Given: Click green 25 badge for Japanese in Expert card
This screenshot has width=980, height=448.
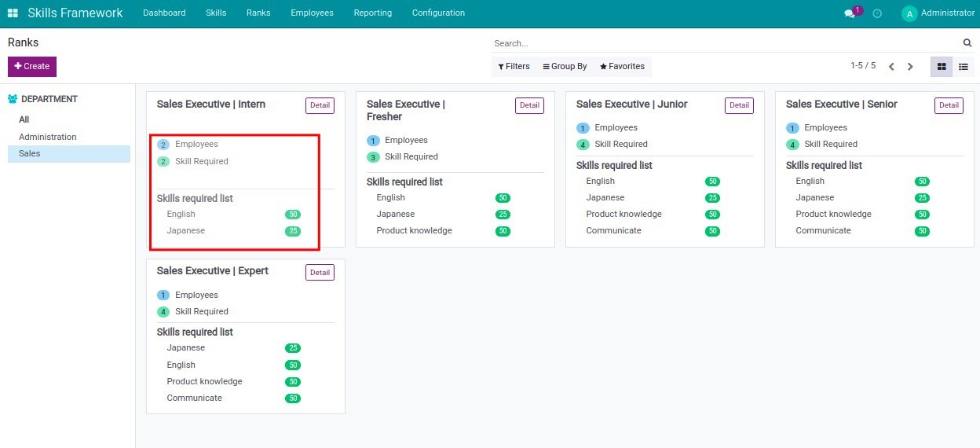Looking at the screenshot, I should pyautogui.click(x=293, y=348).
